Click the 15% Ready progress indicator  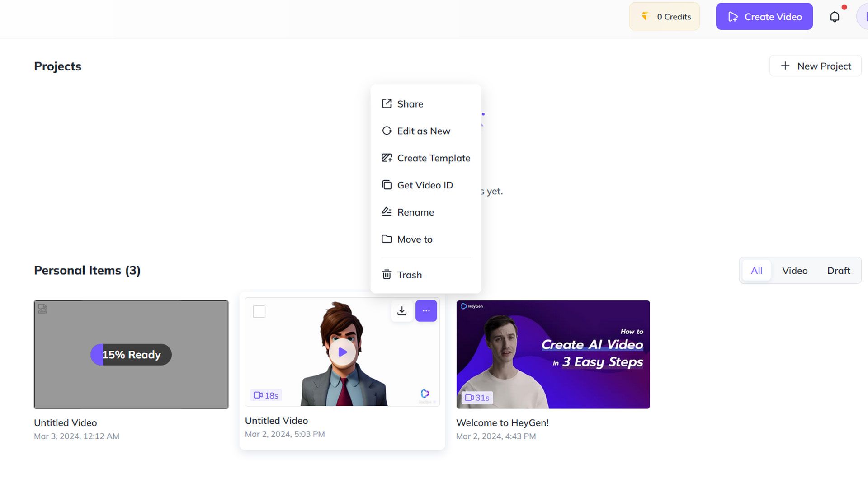(x=131, y=355)
